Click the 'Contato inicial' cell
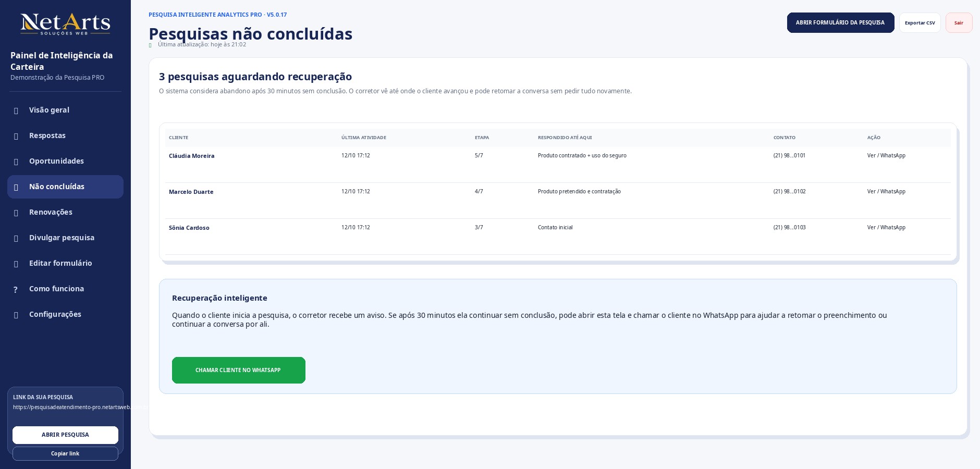The height and width of the screenshot is (469, 980). 555,227
